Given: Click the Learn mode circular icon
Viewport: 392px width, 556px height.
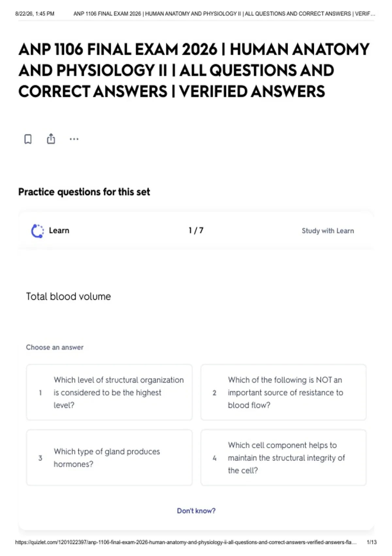Looking at the screenshot, I should (37, 231).
